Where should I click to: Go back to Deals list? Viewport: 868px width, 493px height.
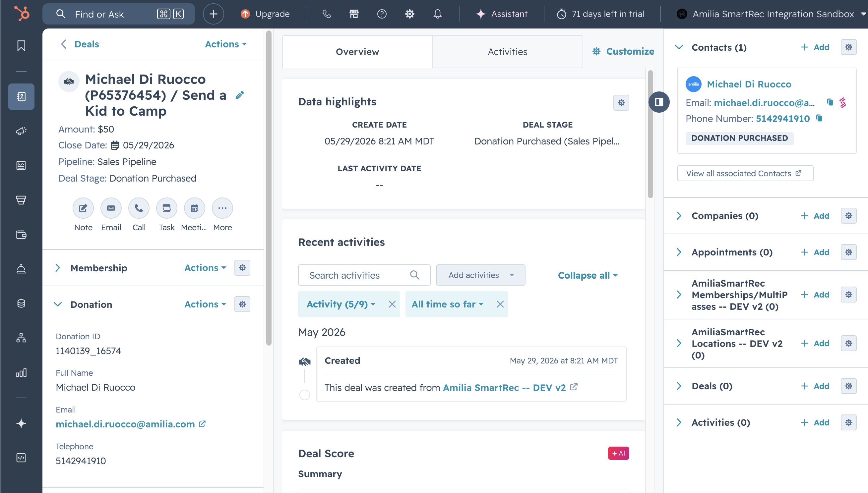tap(80, 44)
